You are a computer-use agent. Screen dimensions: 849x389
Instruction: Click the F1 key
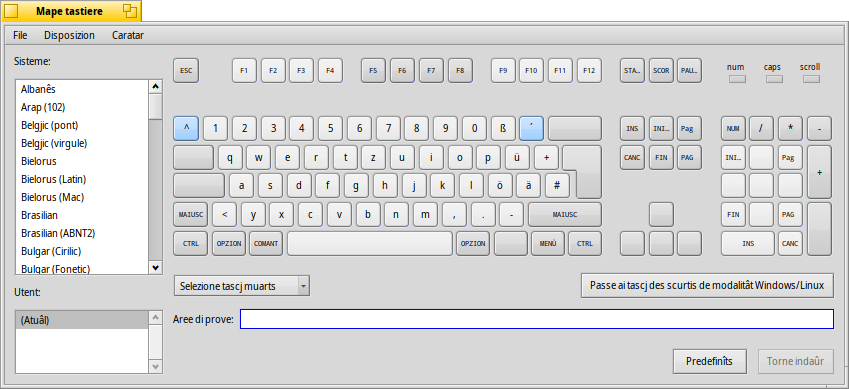pyautogui.click(x=244, y=70)
